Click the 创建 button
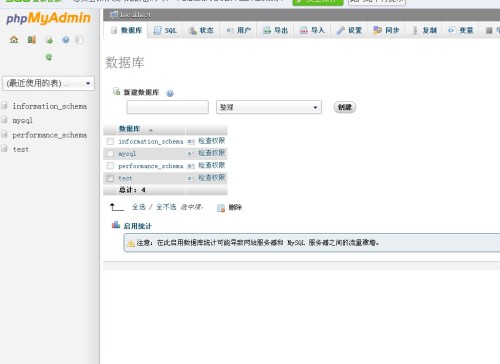 345,107
